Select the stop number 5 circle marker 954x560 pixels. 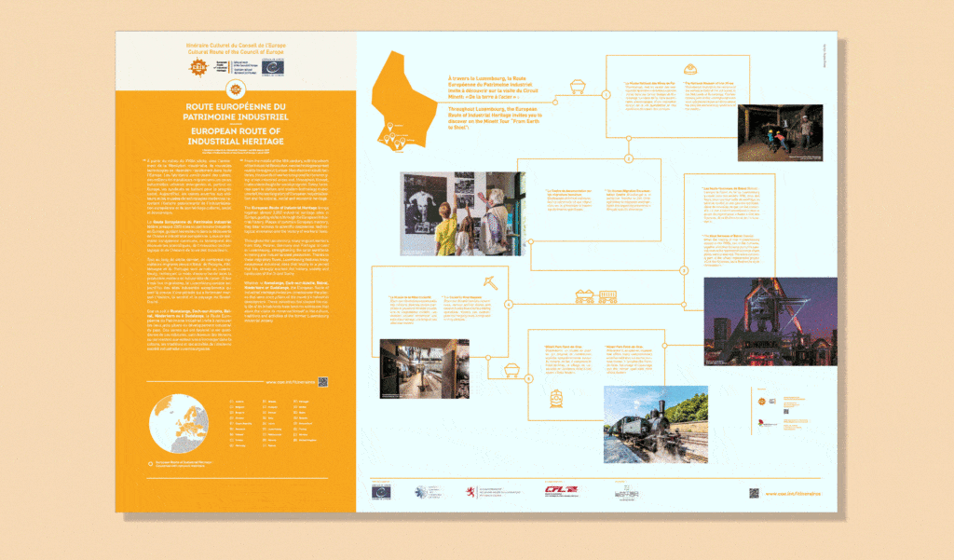(x=529, y=378)
